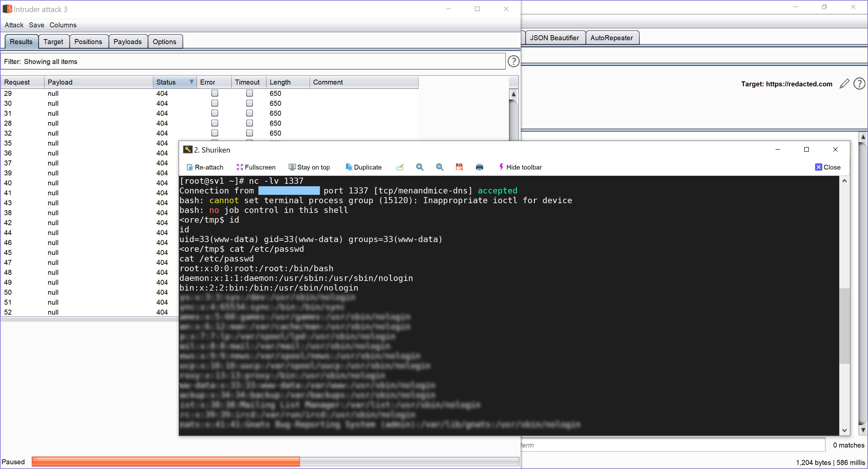Click the zoom in magnifier icon

pos(419,167)
